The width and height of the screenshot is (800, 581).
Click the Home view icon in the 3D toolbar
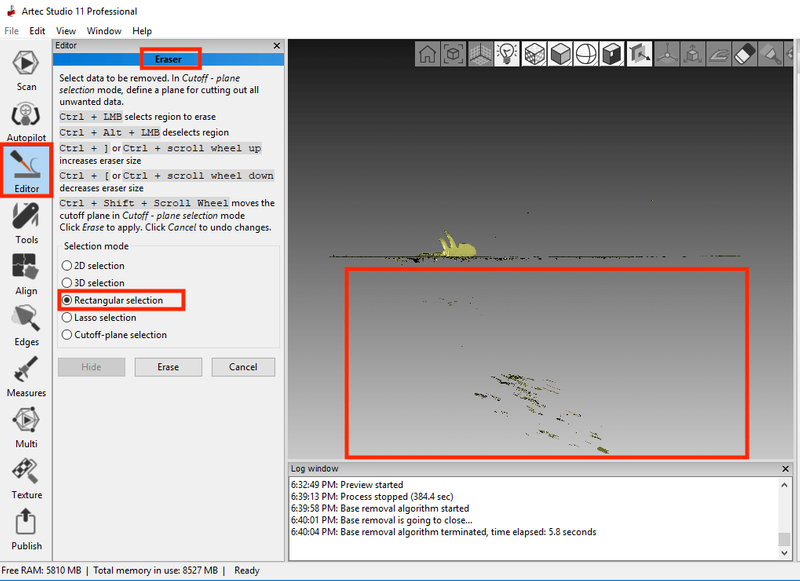pyautogui.click(x=428, y=54)
